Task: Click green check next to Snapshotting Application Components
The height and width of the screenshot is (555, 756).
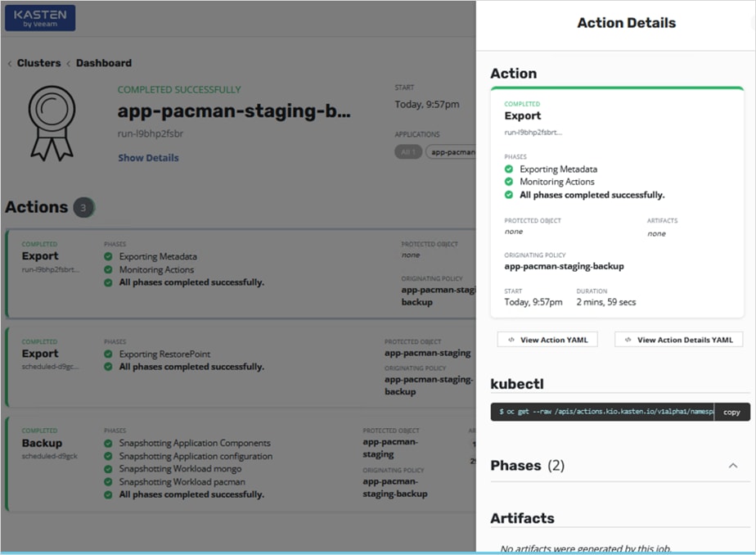Action: pyautogui.click(x=109, y=443)
